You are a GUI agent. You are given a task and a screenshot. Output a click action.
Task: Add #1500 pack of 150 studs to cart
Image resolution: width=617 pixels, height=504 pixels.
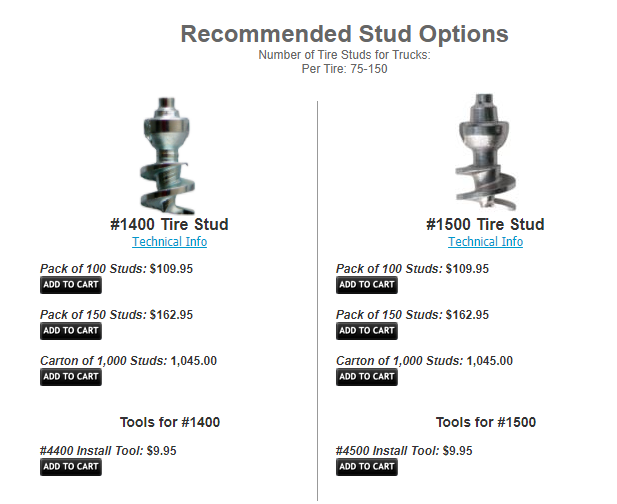click(x=367, y=331)
